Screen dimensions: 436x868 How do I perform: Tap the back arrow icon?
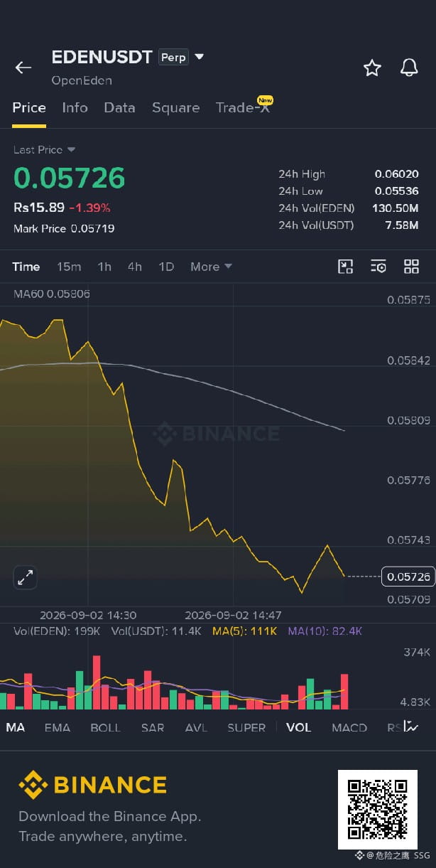[x=23, y=68]
